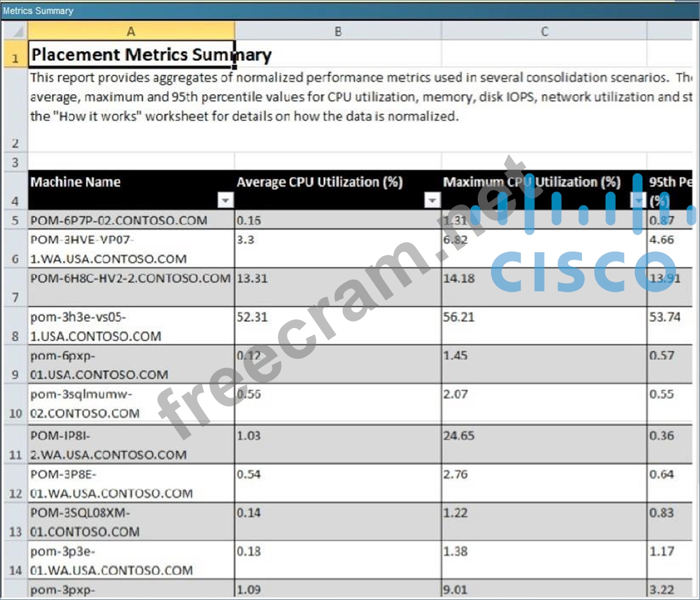Select row 13 header

[x=14, y=532]
